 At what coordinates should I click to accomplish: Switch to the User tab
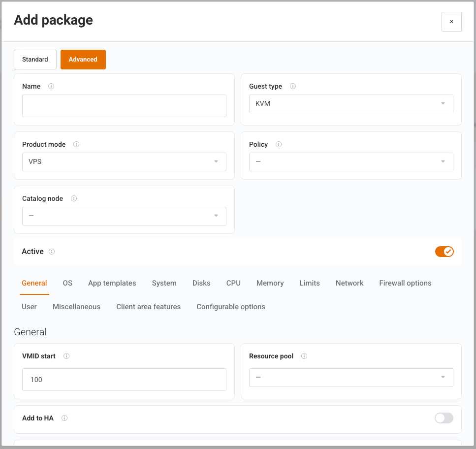tap(29, 307)
